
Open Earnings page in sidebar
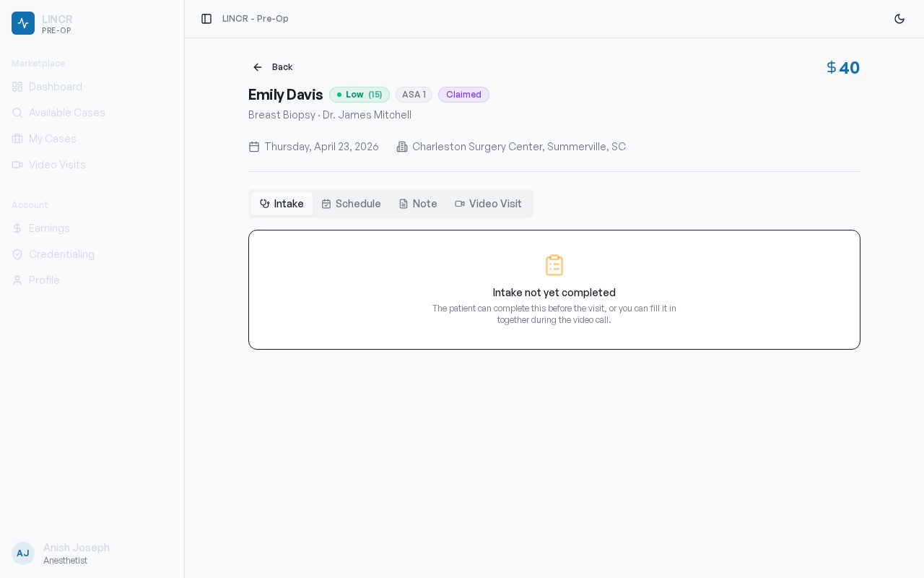(x=49, y=228)
